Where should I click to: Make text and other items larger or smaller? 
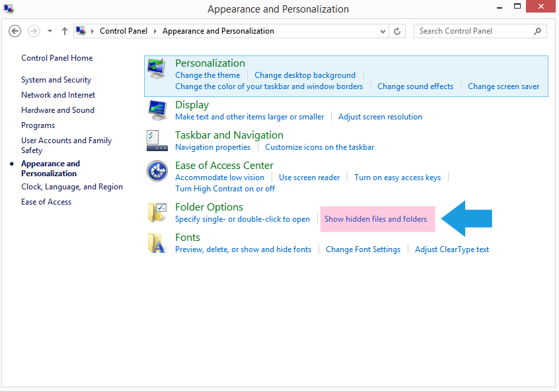click(x=250, y=117)
